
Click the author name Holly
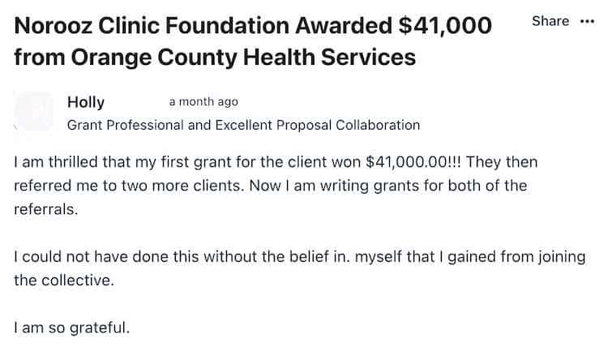click(x=86, y=102)
